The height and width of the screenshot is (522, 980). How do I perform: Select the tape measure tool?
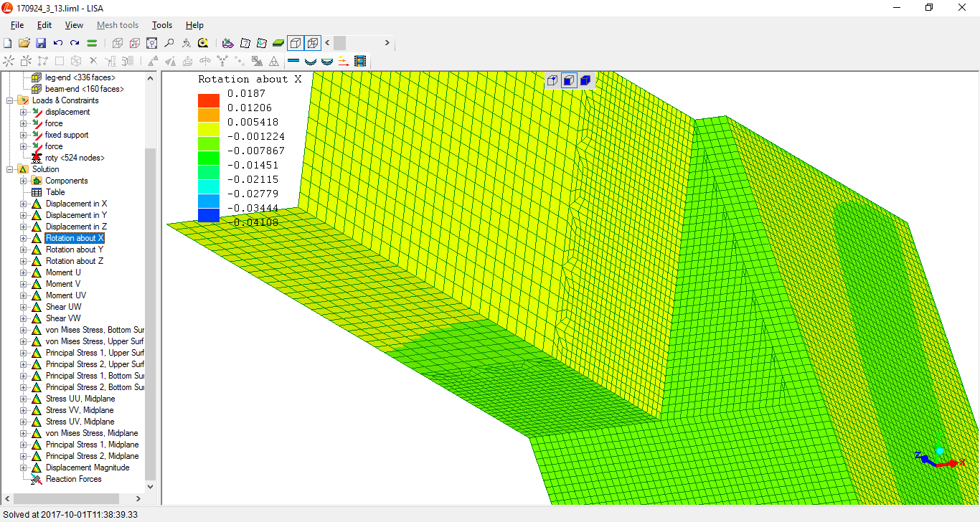click(203, 43)
